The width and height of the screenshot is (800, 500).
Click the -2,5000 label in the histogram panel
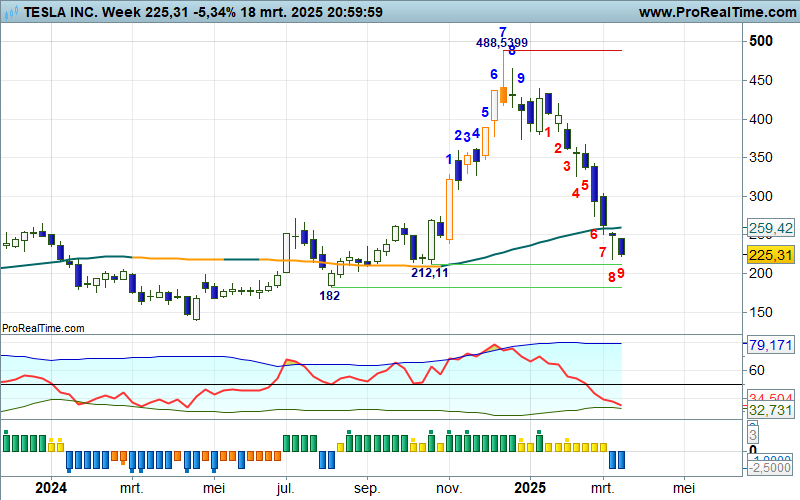tap(770, 467)
